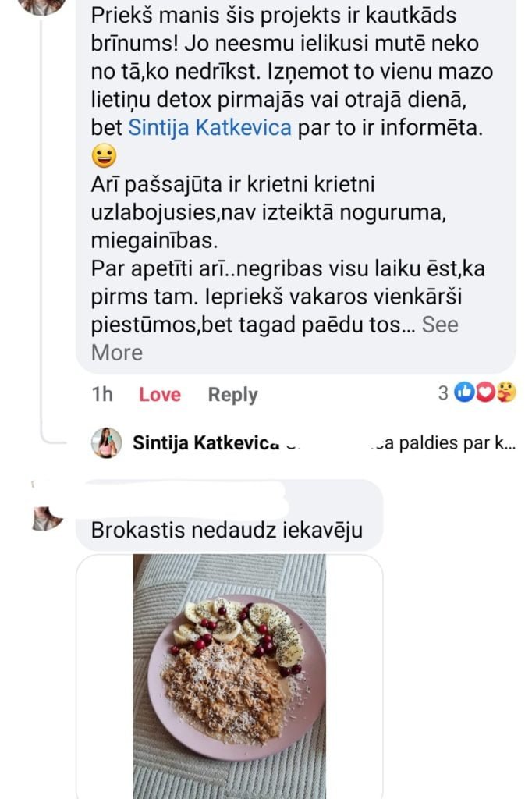The height and width of the screenshot is (799, 532).
Task: Open avatar beside the Brokastis comment
Action: 47,517
